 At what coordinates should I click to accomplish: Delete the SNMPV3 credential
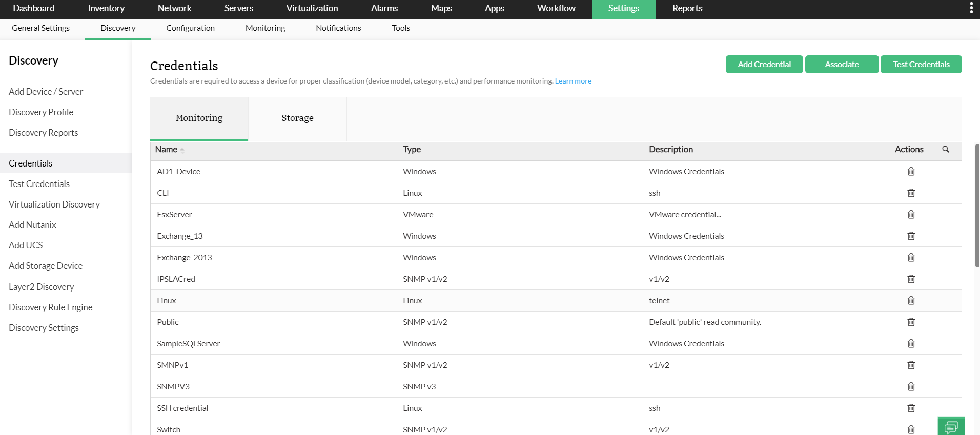coord(911,387)
